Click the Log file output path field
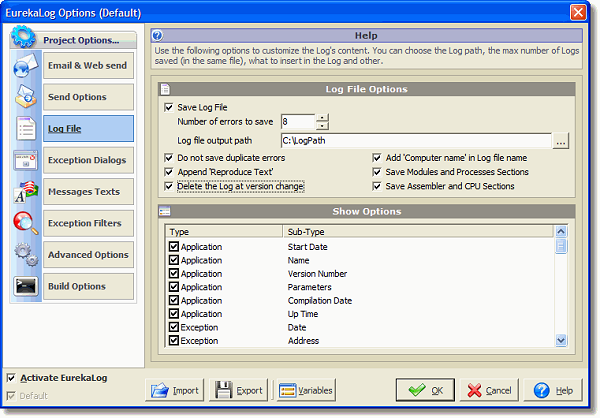Screen dimensions: 600x418 pos(416,140)
